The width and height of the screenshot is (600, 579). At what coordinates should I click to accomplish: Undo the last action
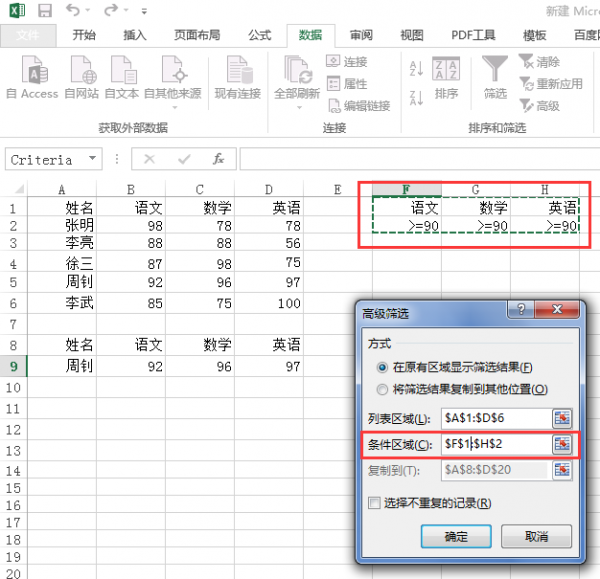[72, 10]
